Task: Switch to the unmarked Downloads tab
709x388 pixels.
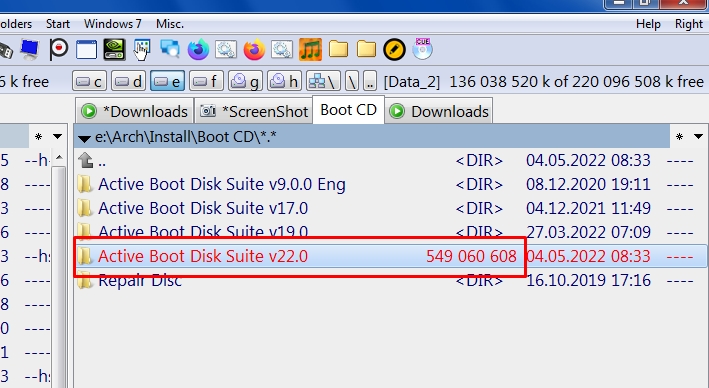Action: 439,111
